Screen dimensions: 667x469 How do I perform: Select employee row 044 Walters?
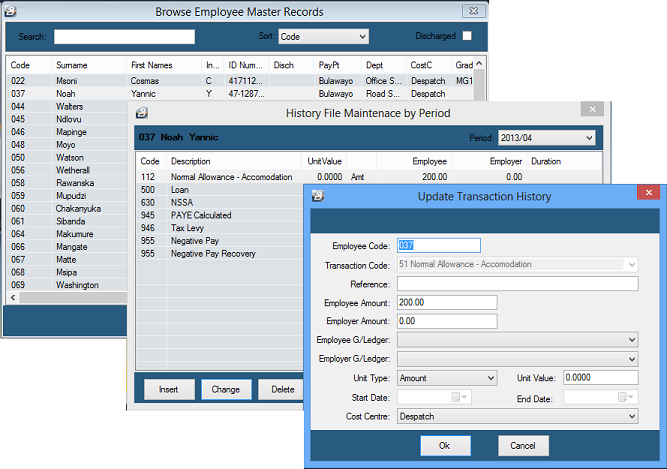pyautogui.click(x=67, y=106)
